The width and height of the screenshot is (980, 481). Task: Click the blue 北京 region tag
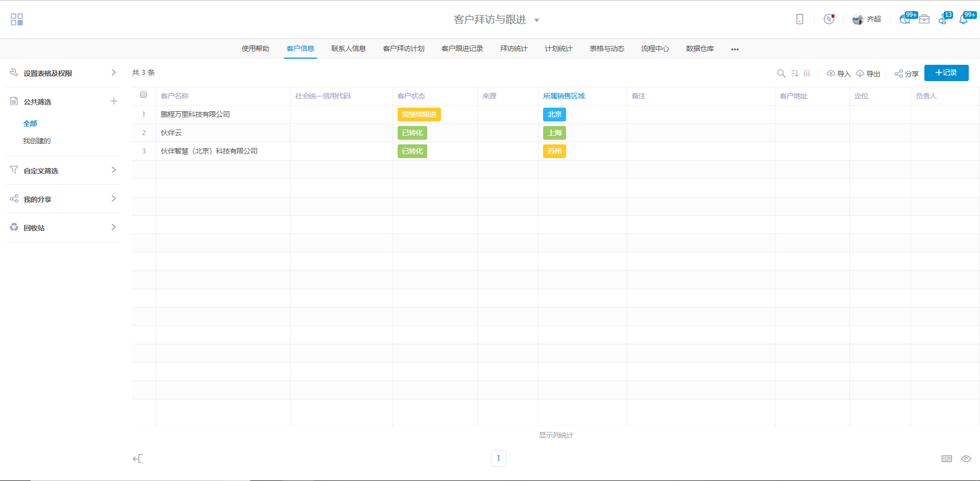click(x=554, y=114)
